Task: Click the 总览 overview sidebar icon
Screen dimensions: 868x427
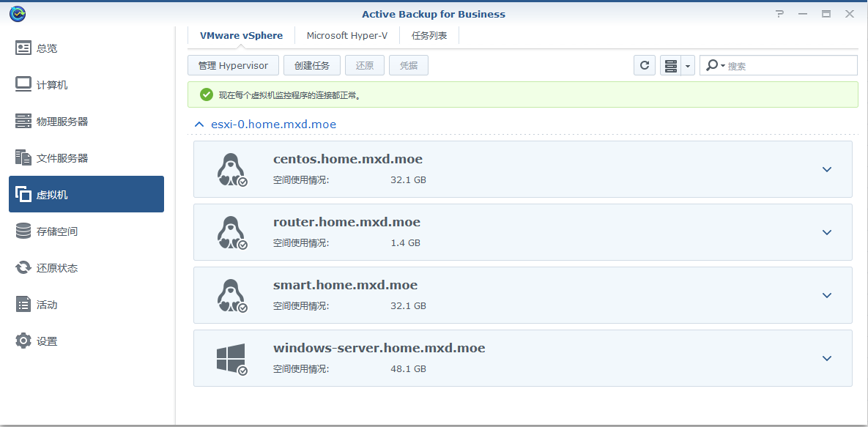Action: click(23, 48)
